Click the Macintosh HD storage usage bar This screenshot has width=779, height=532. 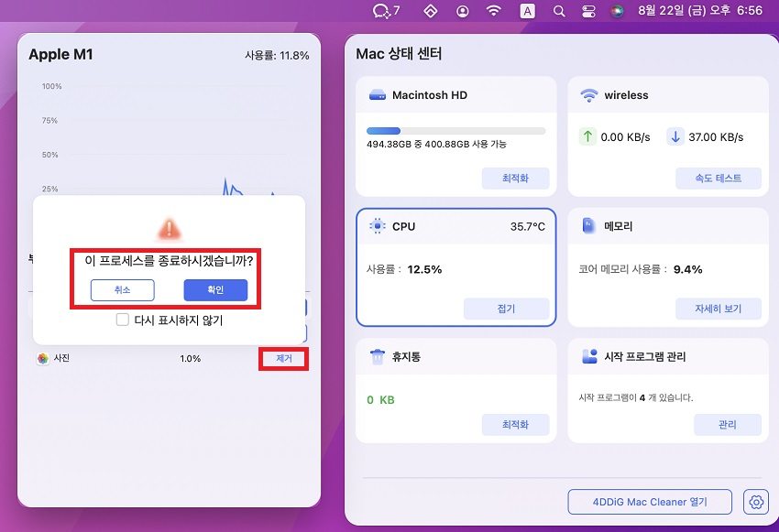[x=456, y=131]
